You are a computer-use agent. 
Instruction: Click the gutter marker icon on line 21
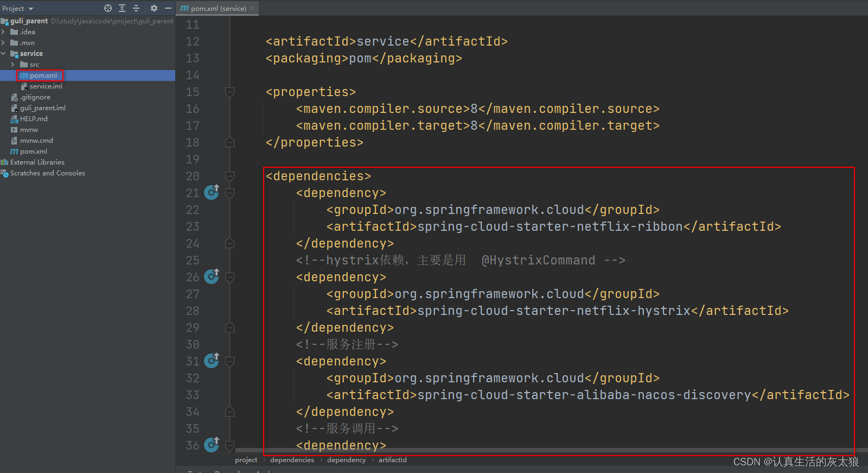tap(212, 192)
